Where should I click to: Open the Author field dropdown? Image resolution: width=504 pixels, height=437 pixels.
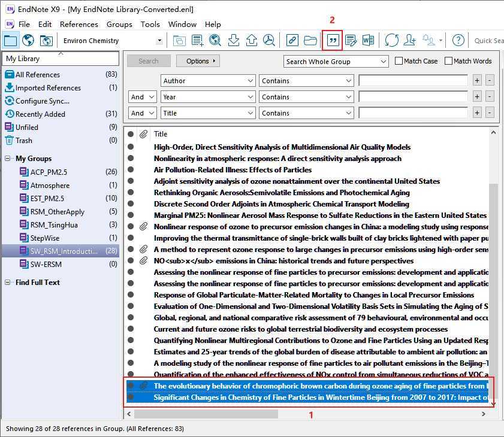pyautogui.click(x=208, y=81)
